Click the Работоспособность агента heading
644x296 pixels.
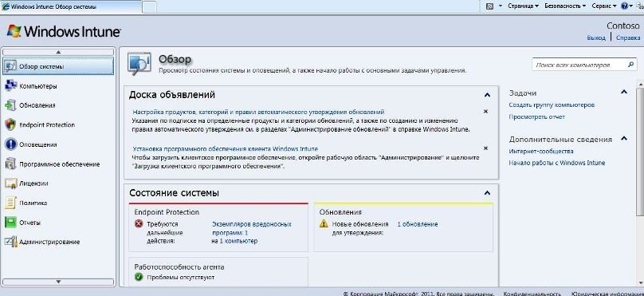(179, 267)
